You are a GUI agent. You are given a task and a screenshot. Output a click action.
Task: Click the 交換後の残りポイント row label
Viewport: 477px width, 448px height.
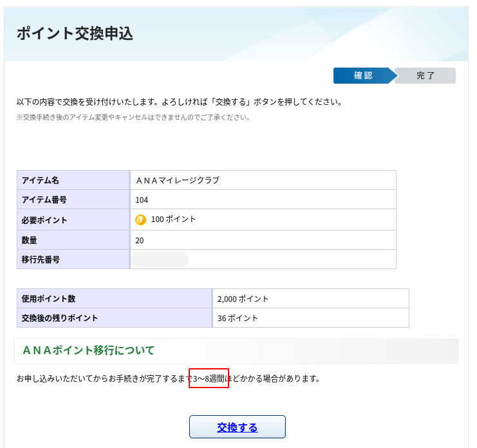(60, 318)
